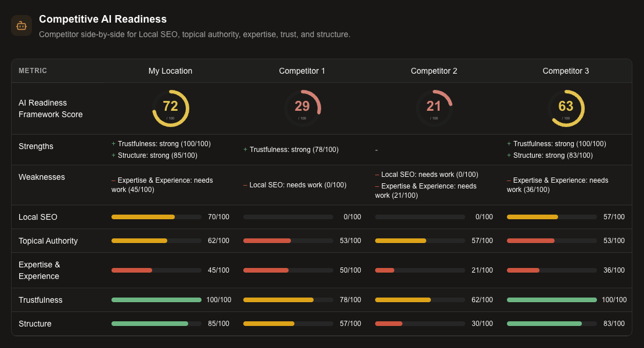The image size is (644, 348).
Task: Click My Location Local SEO progress bar
Action: 156,217
